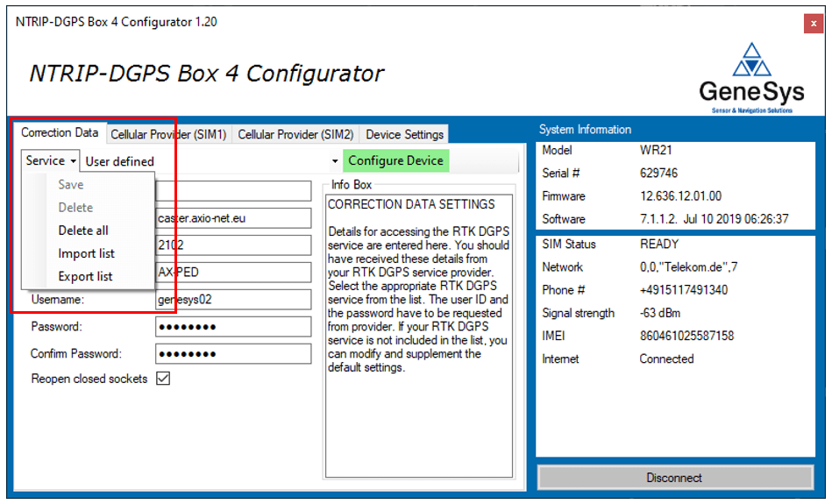Click the serial number value 629746
Image resolution: width=832 pixels, height=504 pixels.
point(658,173)
